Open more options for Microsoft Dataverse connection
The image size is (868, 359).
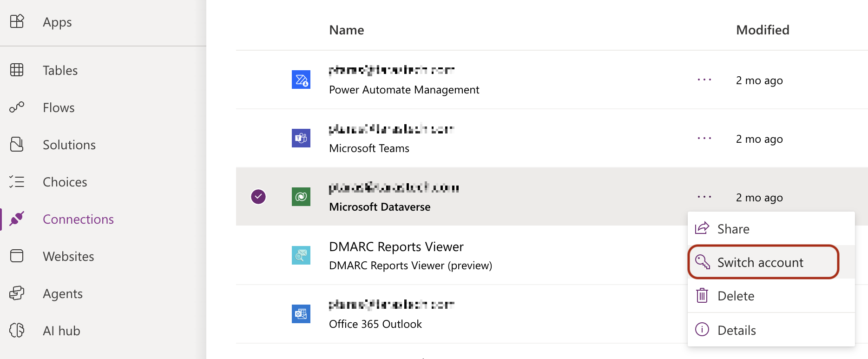point(704,197)
